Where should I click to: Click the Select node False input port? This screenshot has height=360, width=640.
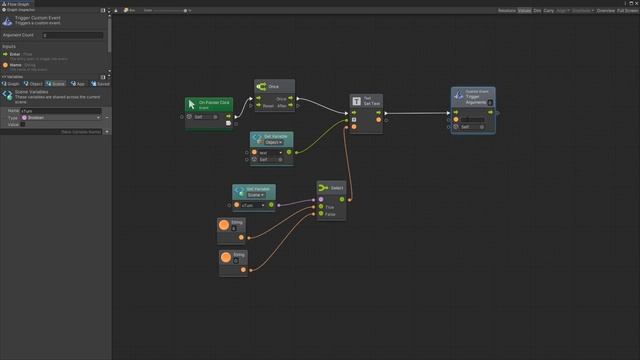coord(321,213)
